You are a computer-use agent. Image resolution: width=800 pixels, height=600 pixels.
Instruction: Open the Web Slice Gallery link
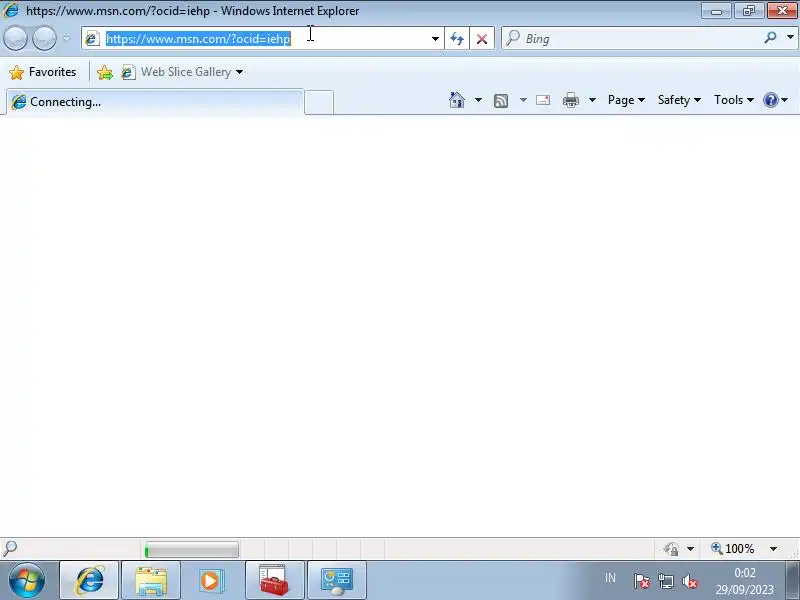click(x=177, y=72)
